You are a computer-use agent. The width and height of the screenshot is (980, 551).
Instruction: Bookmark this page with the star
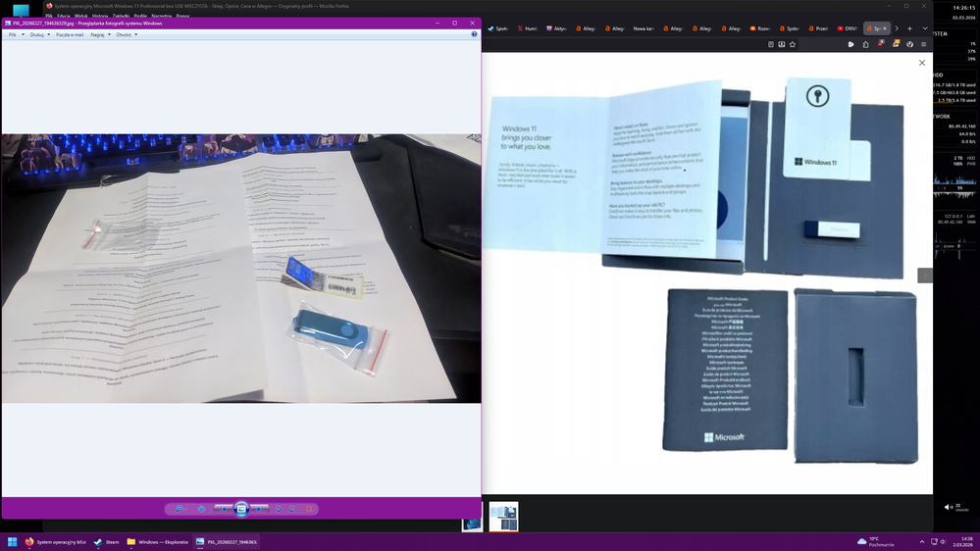tap(793, 44)
